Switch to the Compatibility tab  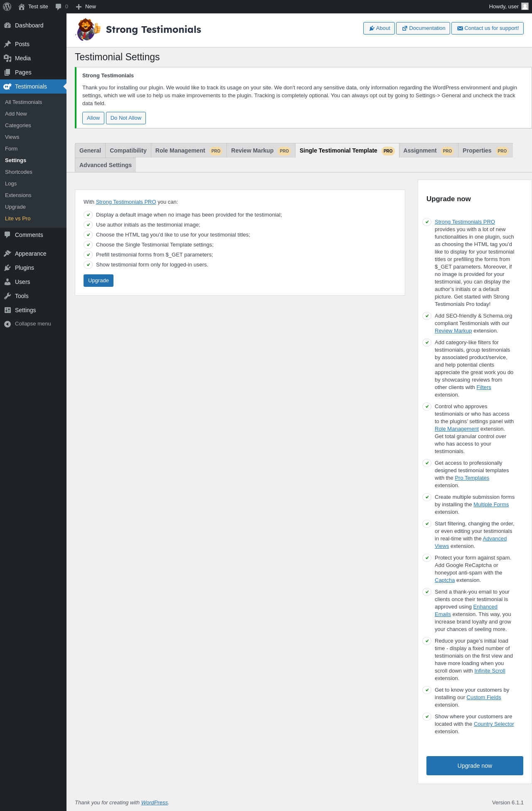point(128,150)
